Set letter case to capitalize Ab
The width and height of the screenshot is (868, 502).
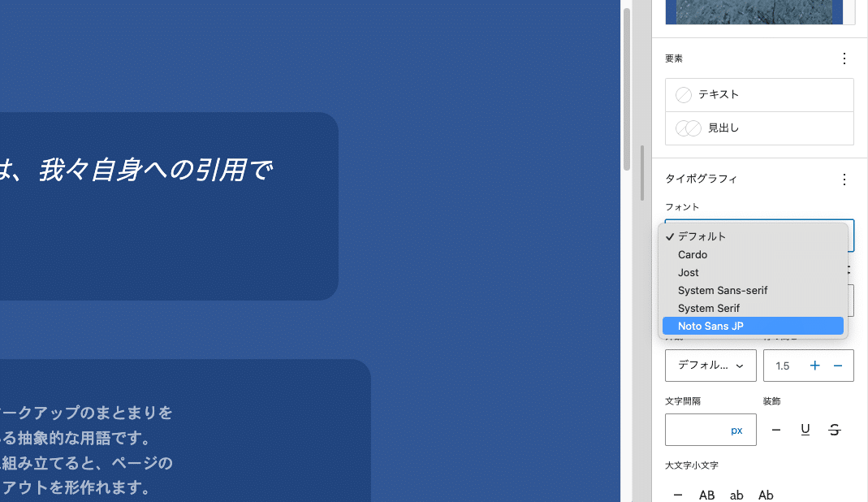(766, 495)
